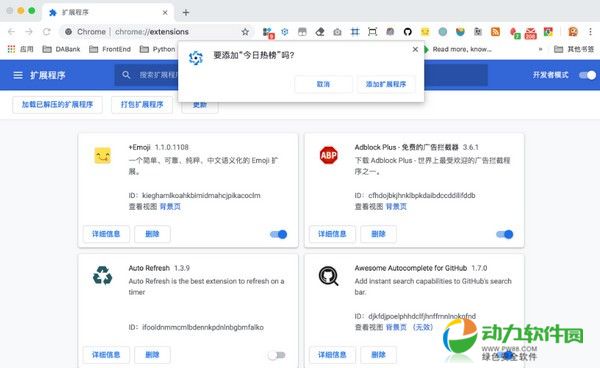The height and width of the screenshot is (368, 600).
Task: Click the Chrome-colored extension icon in toolbar
Action: click(x=548, y=32)
